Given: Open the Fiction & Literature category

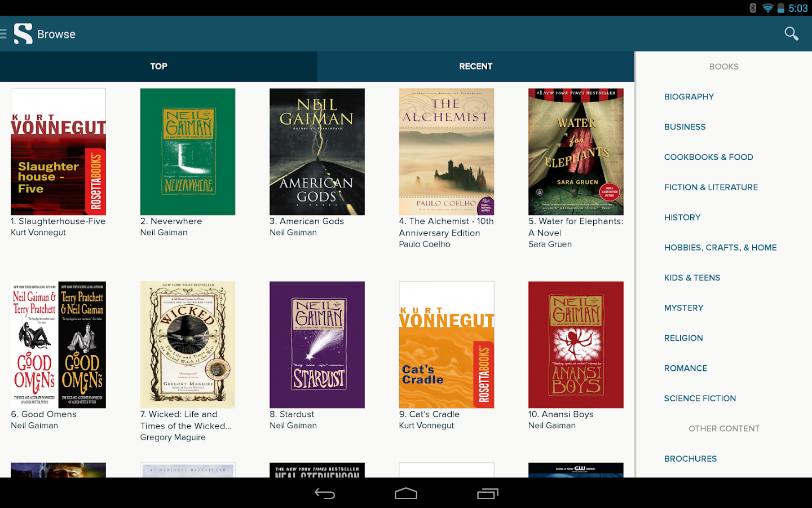Looking at the screenshot, I should (711, 187).
